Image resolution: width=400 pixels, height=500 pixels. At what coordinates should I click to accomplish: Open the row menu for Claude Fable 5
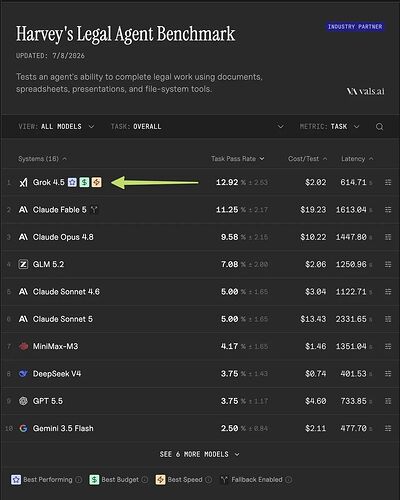click(388, 210)
